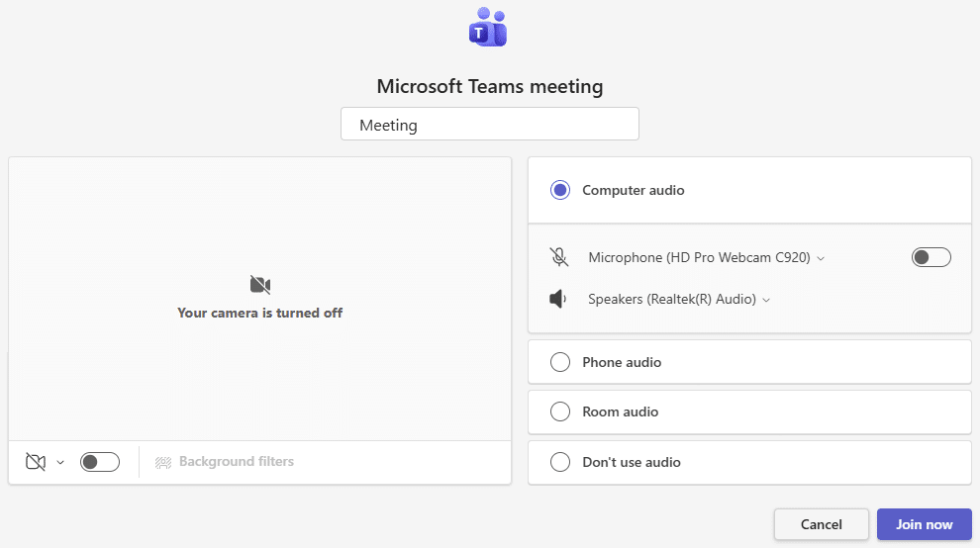Click the Meeting name input field
980x548 pixels.
click(490, 124)
